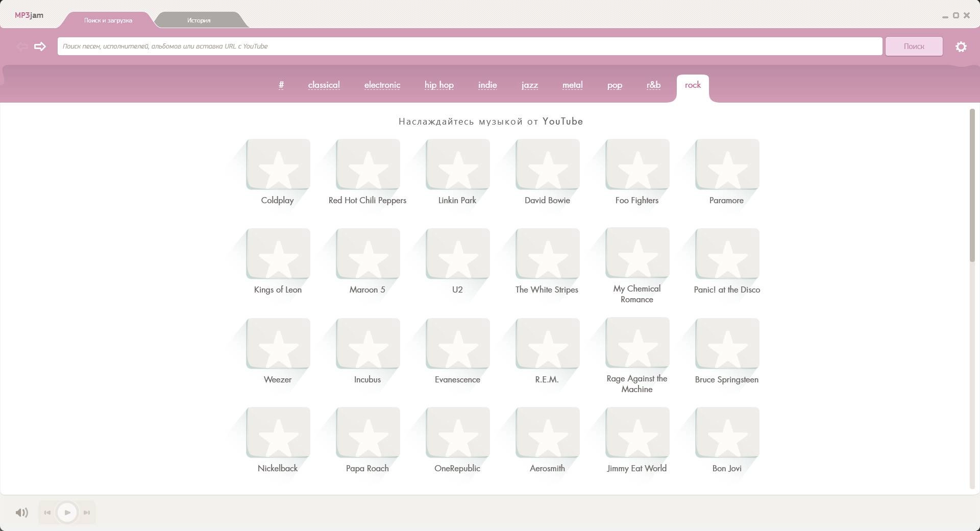Maximize the MP3jam window
This screenshot has height=531, width=980.
(955, 15)
